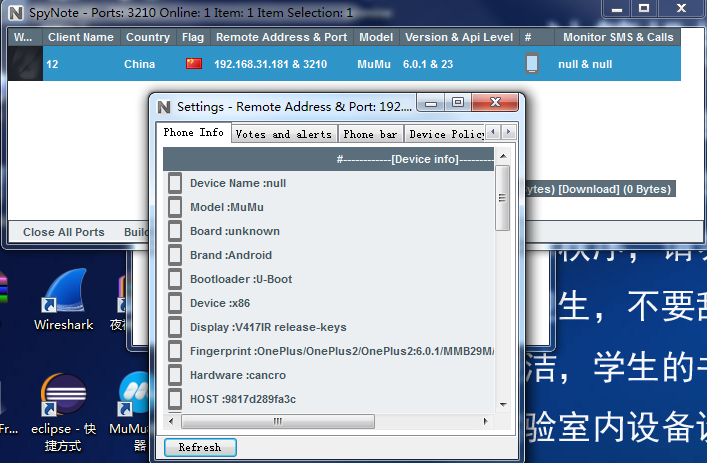The image size is (707, 463).
Task: Click the Country column header
Action: coord(148,37)
